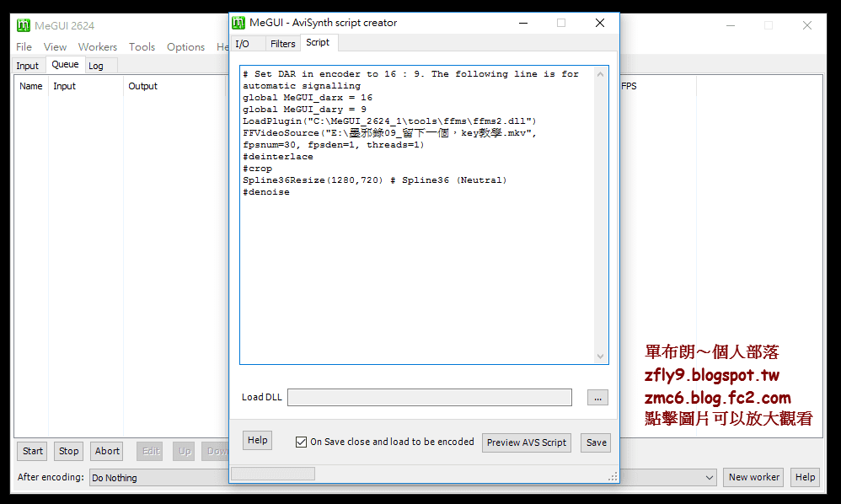
Task: Open the Tools menu
Action: point(142,47)
